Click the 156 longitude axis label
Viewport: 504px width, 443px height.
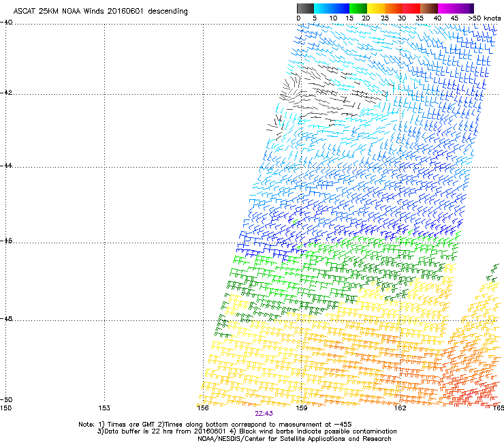point(203,408)
